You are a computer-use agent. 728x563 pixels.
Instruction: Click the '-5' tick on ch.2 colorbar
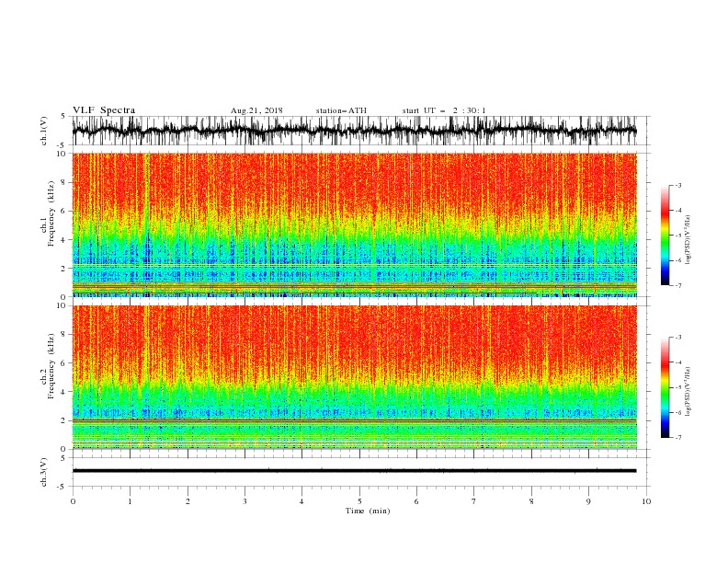(x=677, y=387)
